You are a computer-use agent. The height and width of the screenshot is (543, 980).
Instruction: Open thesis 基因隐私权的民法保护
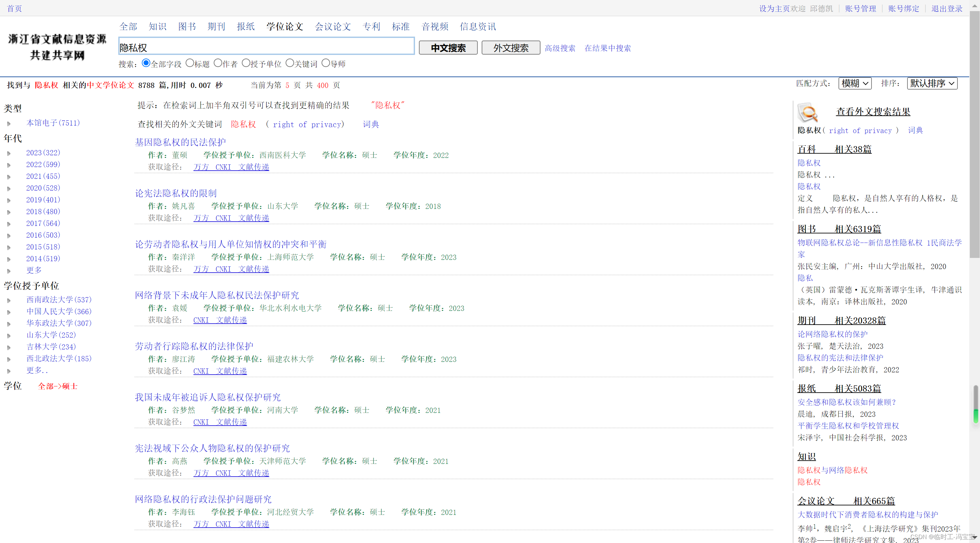coord(180,142)
